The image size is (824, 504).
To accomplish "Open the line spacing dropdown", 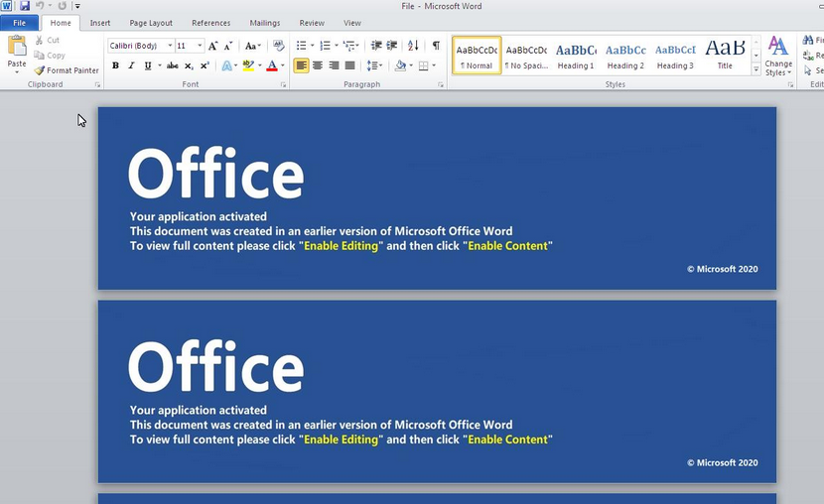I will click(x=374, y=65).
